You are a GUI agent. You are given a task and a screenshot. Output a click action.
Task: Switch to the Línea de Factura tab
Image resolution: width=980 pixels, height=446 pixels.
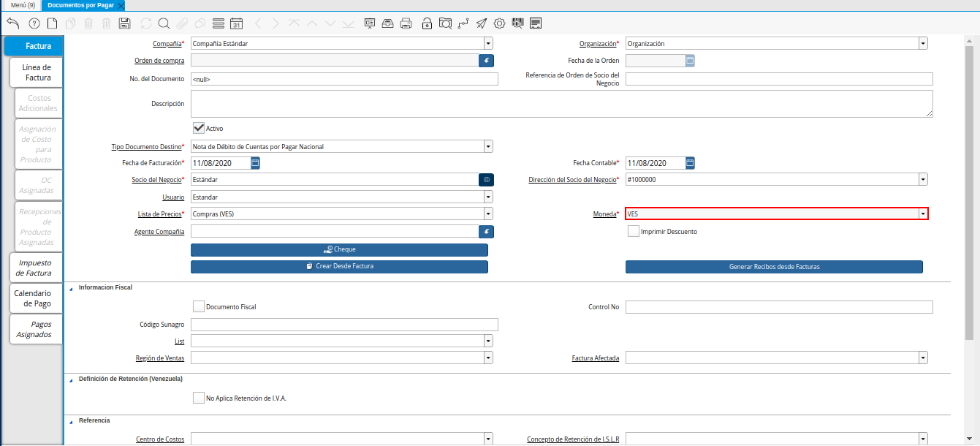pos(36,72)
